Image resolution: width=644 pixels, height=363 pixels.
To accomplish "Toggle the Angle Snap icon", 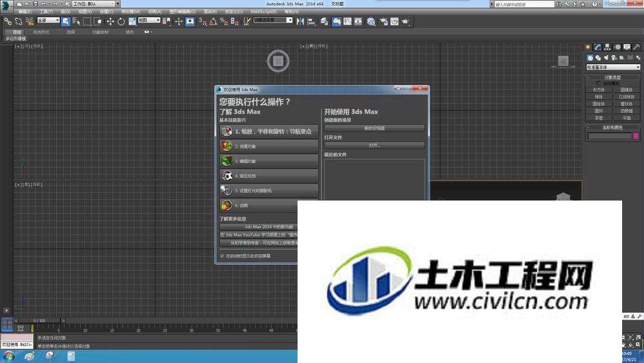I will point(213,21).
